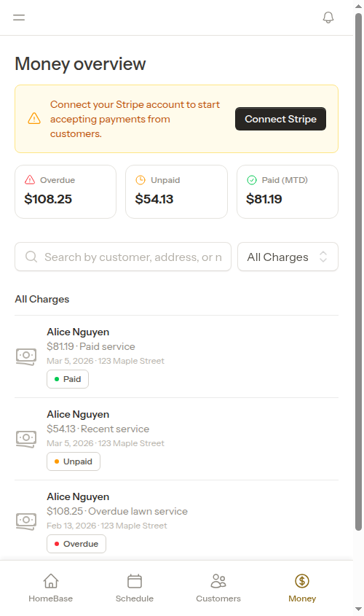Click the $81.19 · Paid service text

(x=91, y=346)
